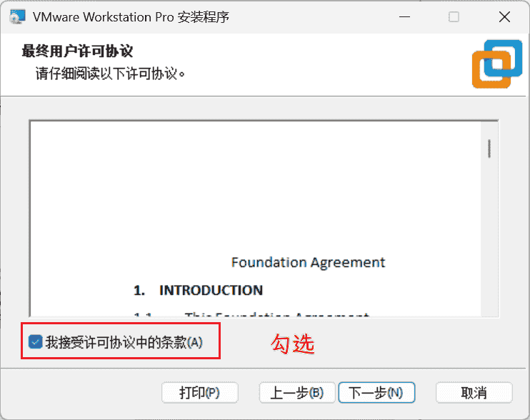The image size is (530, 420).
Task: Click the VMware overlapping squares logo
Action: (x=497, y=64)
